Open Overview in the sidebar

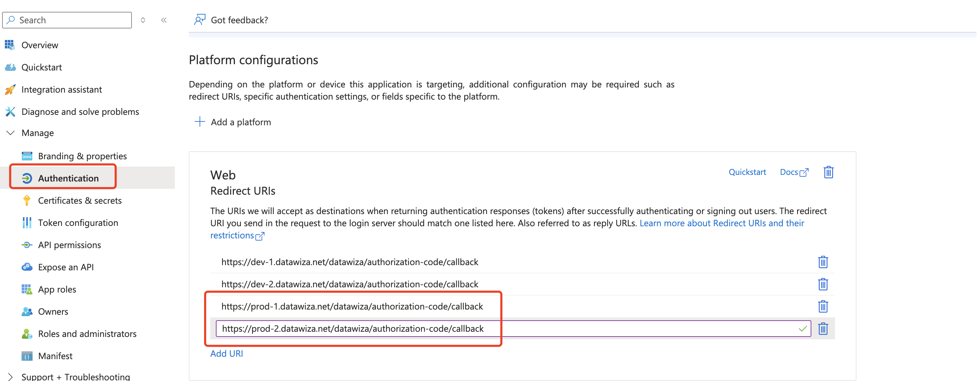[x=40, y=45]
